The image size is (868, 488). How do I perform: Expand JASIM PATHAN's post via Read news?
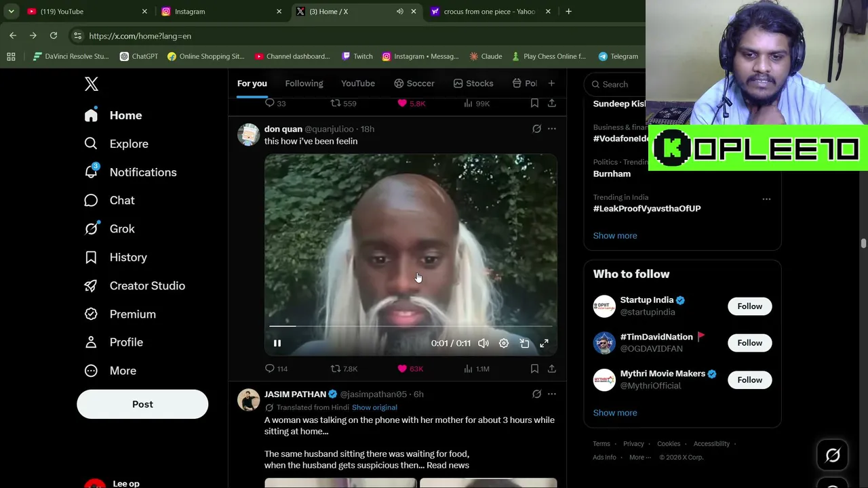pos(448,465)
